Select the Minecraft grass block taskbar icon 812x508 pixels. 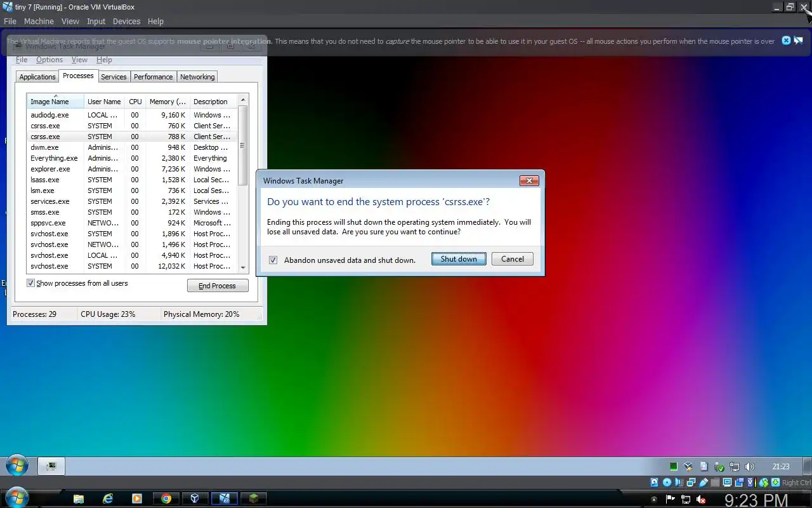click(x=253, y=498)
